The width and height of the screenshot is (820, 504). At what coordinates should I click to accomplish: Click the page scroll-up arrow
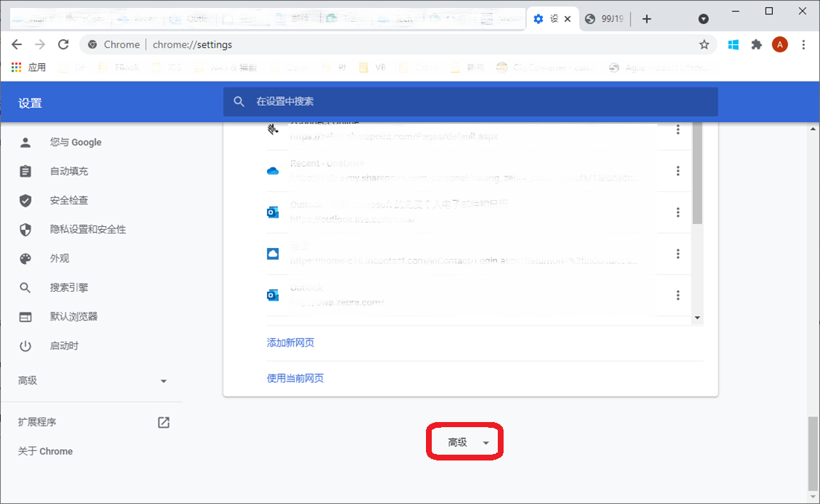pyautogui.click(x=813, y=128)
